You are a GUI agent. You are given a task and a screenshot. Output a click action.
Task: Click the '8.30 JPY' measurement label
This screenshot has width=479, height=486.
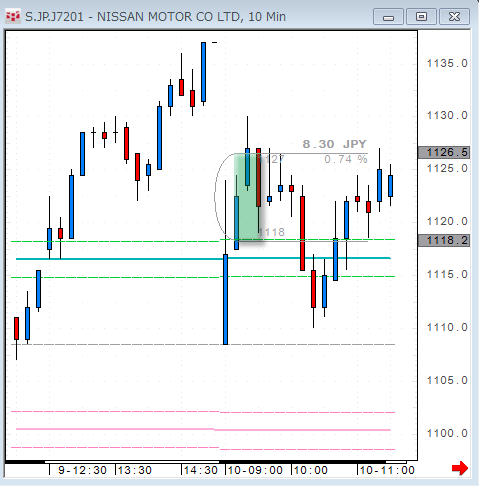pos(334,144)
